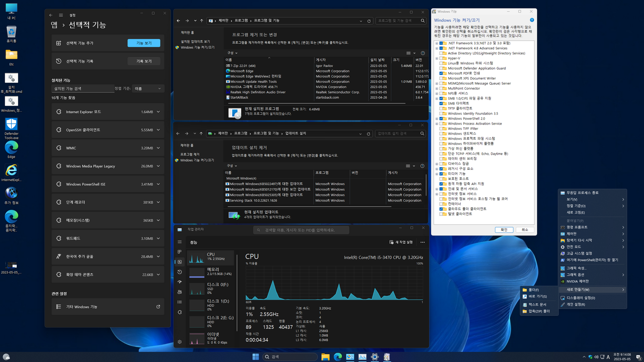Expand .NET Framework 3.5 tree node
Image resolution: width=644 pixels, height=362 pixels.
pos(437,43)
